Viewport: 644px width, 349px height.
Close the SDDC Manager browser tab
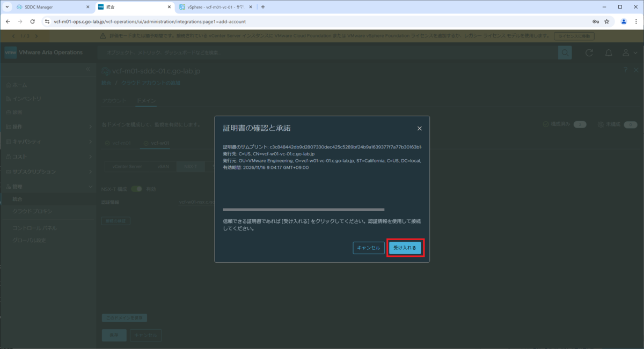click(88, 7)
